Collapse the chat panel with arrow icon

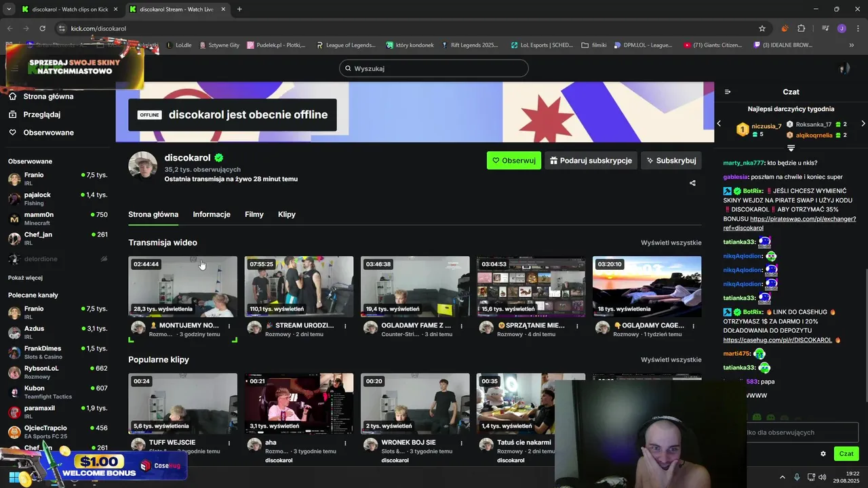click(728, 91)
